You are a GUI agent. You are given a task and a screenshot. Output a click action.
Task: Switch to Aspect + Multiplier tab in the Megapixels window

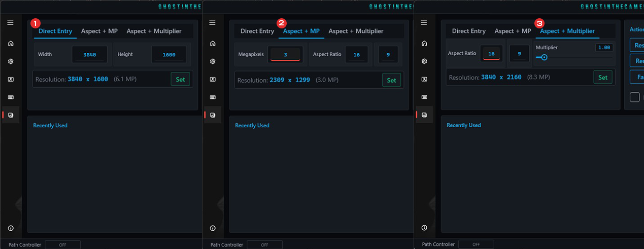tap(356, 31)
